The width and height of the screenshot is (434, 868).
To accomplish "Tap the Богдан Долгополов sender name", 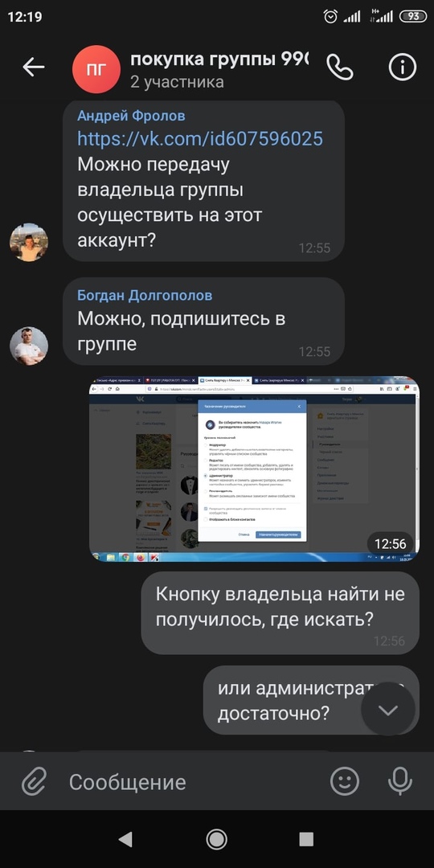I will 145,296.
